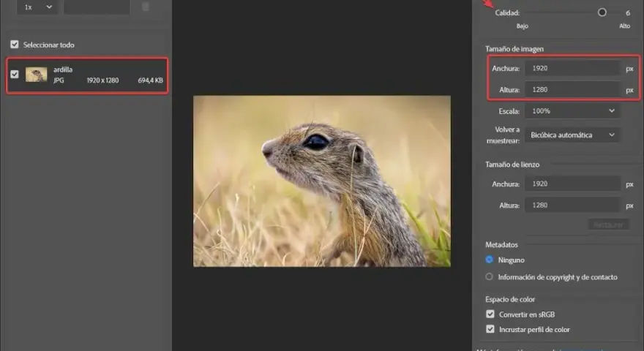Click the Tamaño de lienzo Anchura field
Screen dimensions: 644x351
coord(572,184)
